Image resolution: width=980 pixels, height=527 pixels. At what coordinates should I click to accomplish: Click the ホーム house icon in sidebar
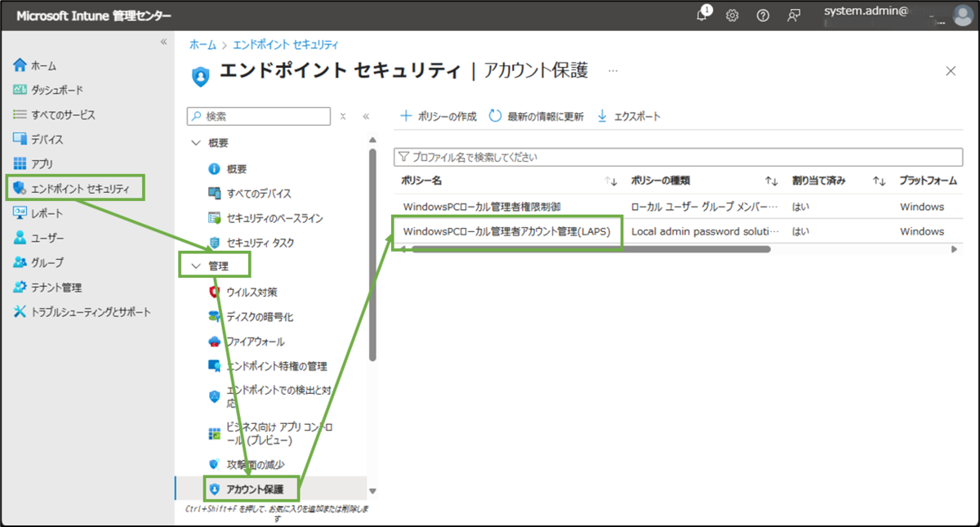[x=20, y=65]
